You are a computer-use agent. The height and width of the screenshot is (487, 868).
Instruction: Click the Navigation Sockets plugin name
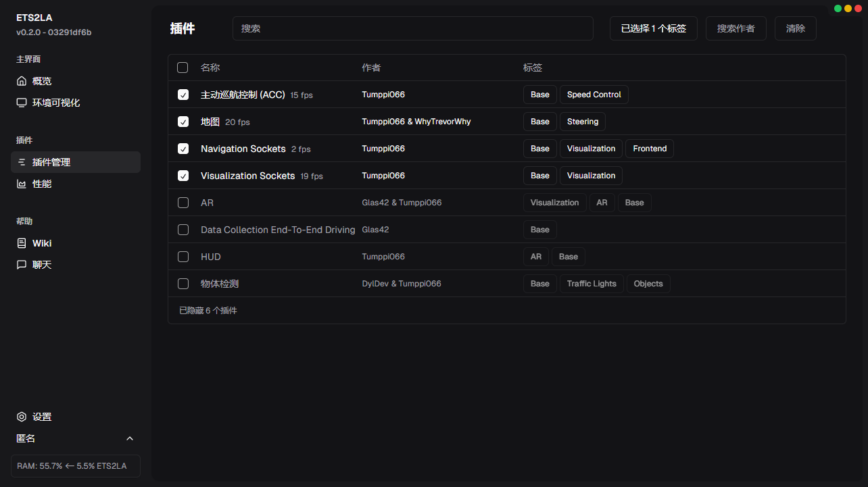243,149
